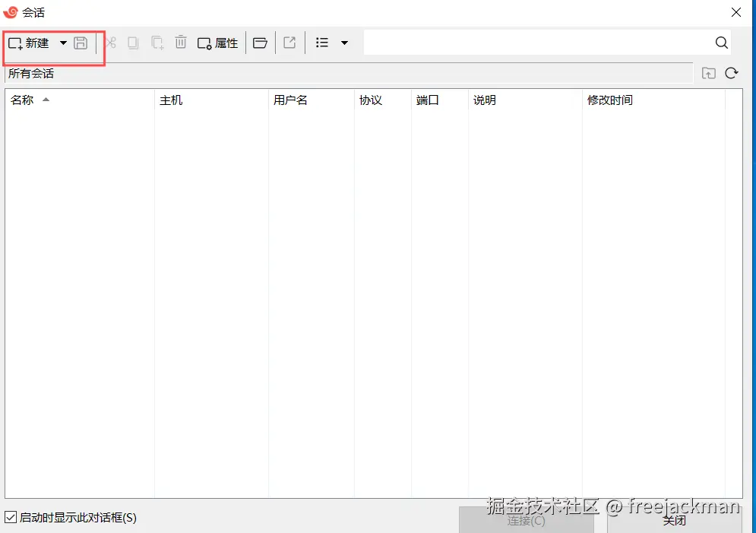Click the delete trash icon
Screen dimensions: 756x533
click(180, 43)
